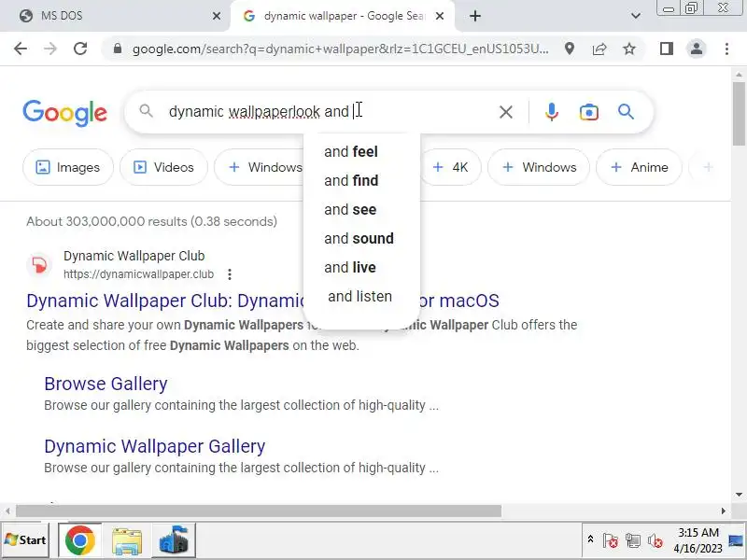Start voice search with microphone
This screenshot has height=560, width=747.
[x=552, y=112]
